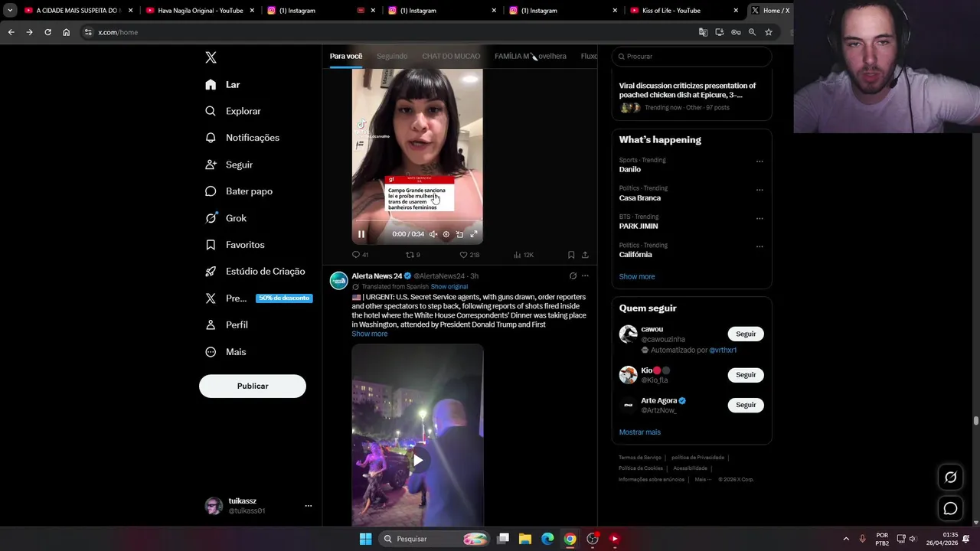Image resolution: width=980 pixels, height=551 pixels.
Task: Switch to the CHAT DO MUCAO tab
Action: (x=451, y=56)
